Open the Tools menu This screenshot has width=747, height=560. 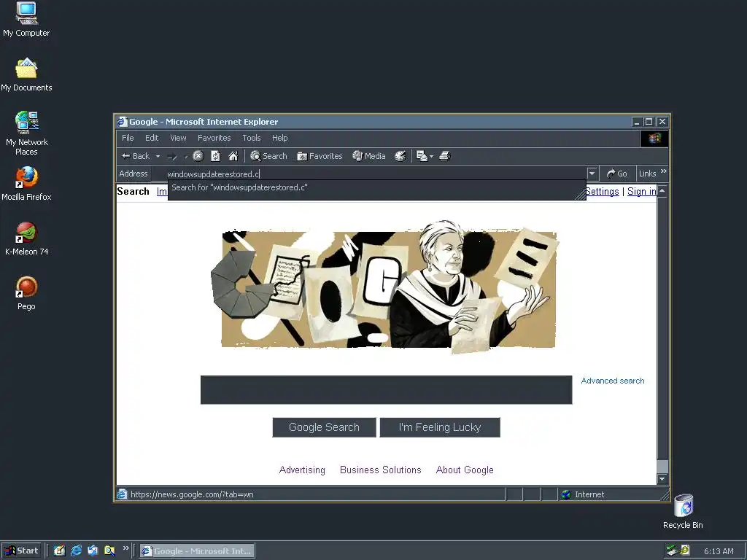click(252, 138)
